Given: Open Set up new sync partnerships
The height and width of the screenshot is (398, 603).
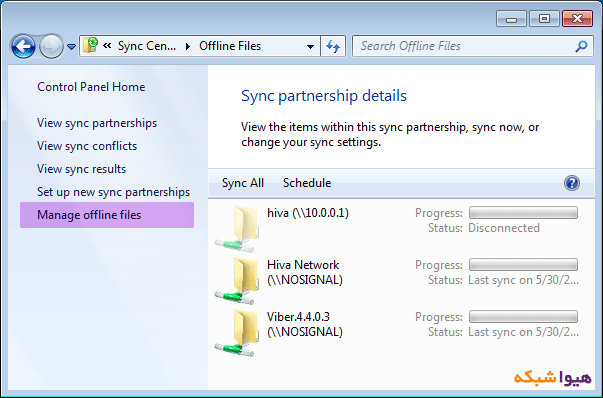Looking at the screenshot, I should coord(113,192).
